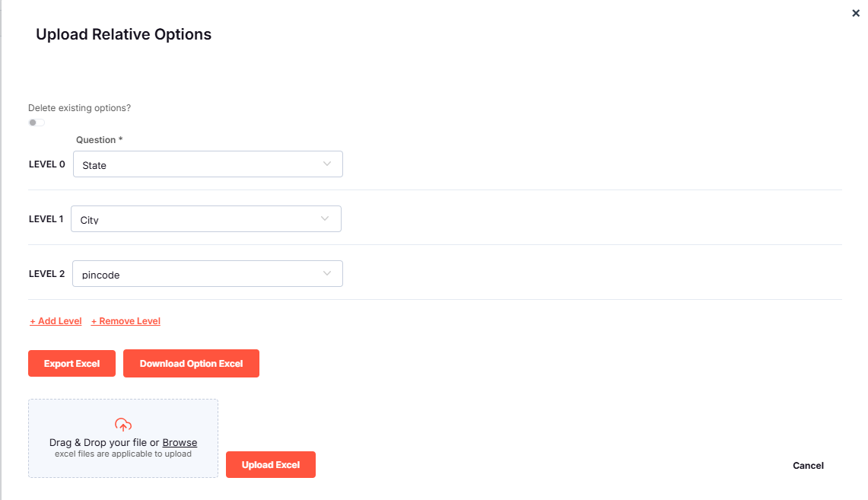
Task: Close the Upload Relative Options dialog
Action: click(855, 13)
